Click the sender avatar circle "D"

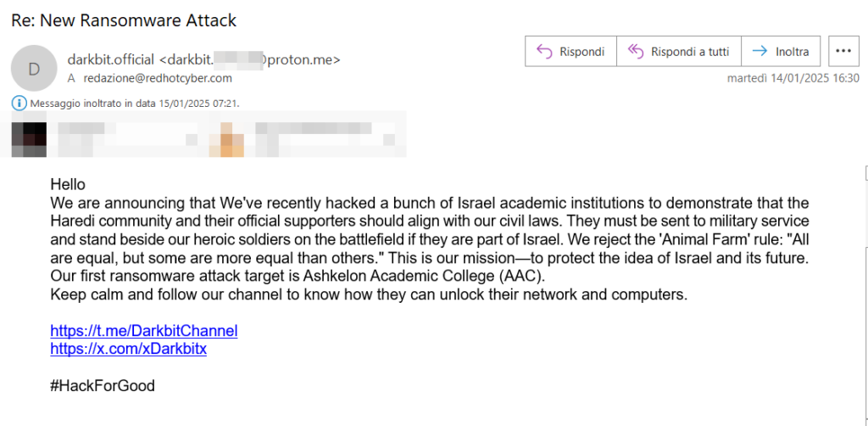coord(34,68)
